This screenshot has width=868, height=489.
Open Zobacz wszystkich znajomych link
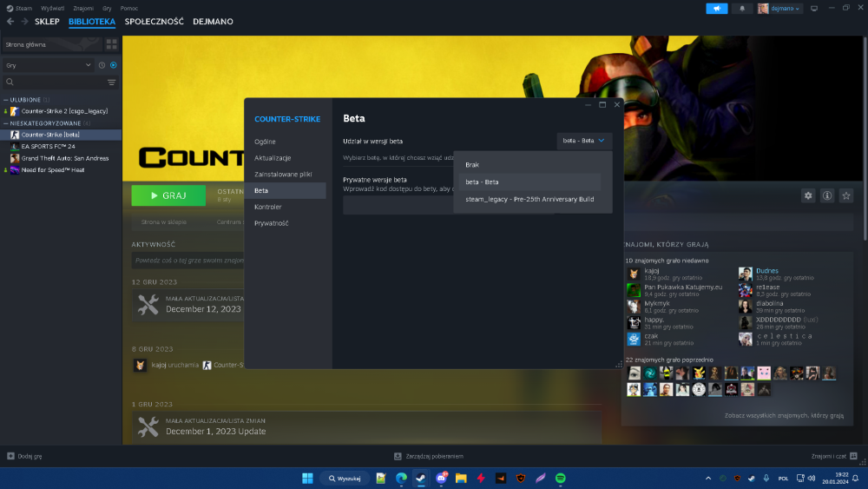pos(784,415)
